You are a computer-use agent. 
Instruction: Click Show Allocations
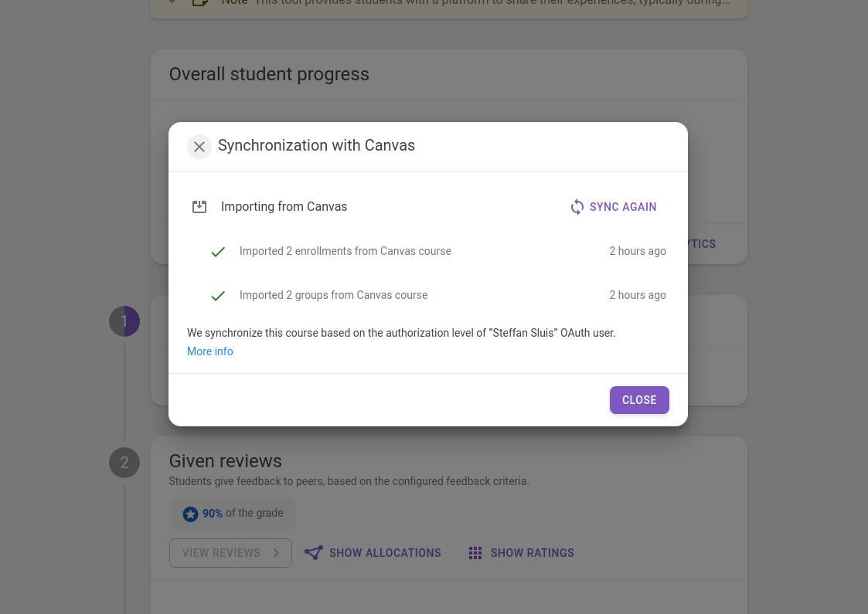373,553
